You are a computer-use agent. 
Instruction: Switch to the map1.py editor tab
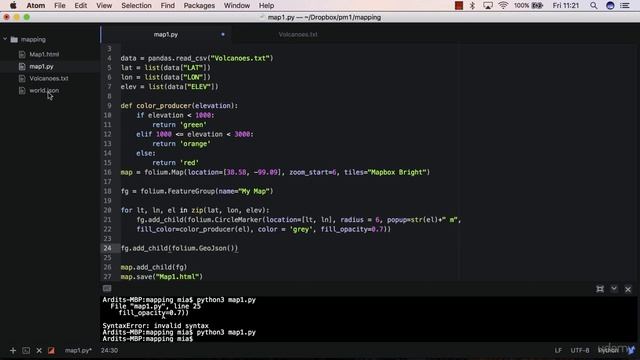click(166, 35)
